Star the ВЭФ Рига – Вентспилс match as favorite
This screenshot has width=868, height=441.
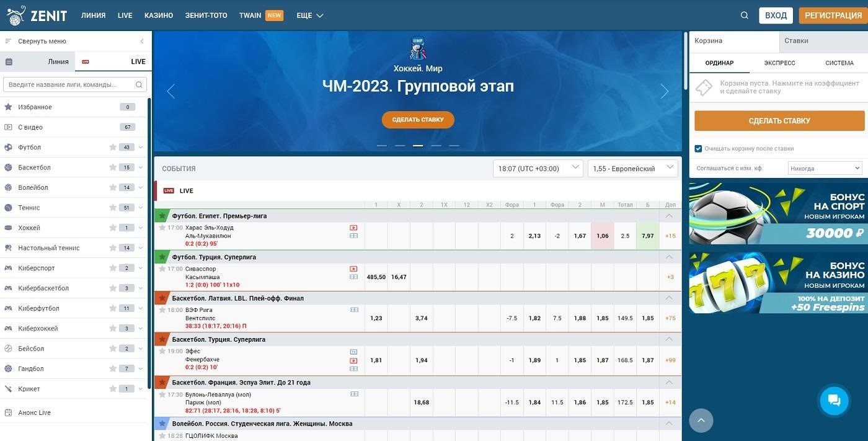[162, 310]
